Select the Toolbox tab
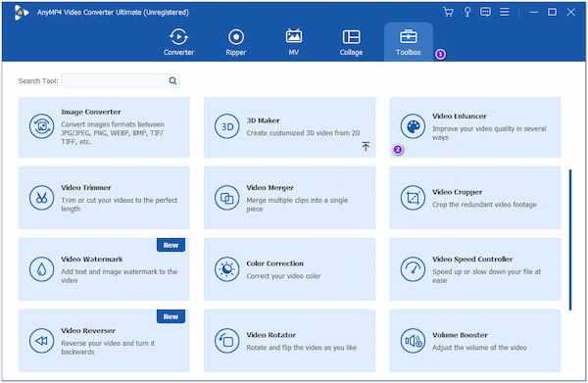Viewport: 588px width, 383px height. [409, 42]
